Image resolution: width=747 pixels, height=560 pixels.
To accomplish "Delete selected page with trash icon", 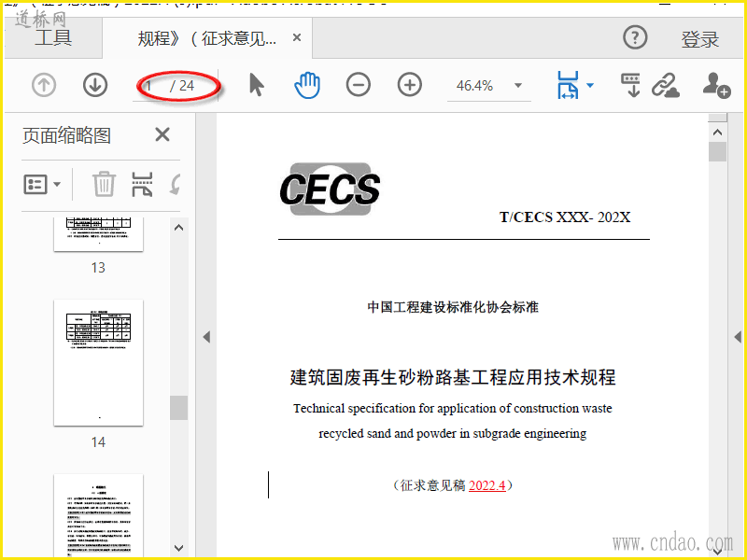I will (x=104, y=184).
